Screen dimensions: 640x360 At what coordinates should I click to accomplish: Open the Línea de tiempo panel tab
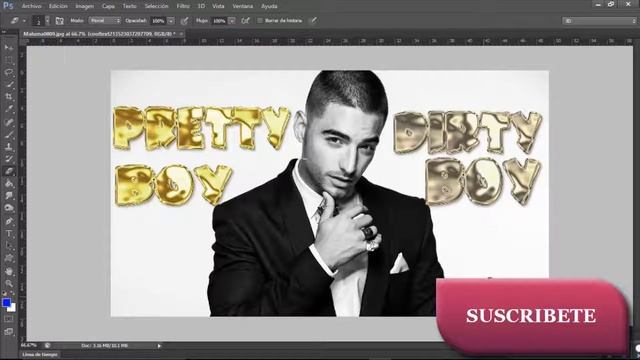coord(40,355)
